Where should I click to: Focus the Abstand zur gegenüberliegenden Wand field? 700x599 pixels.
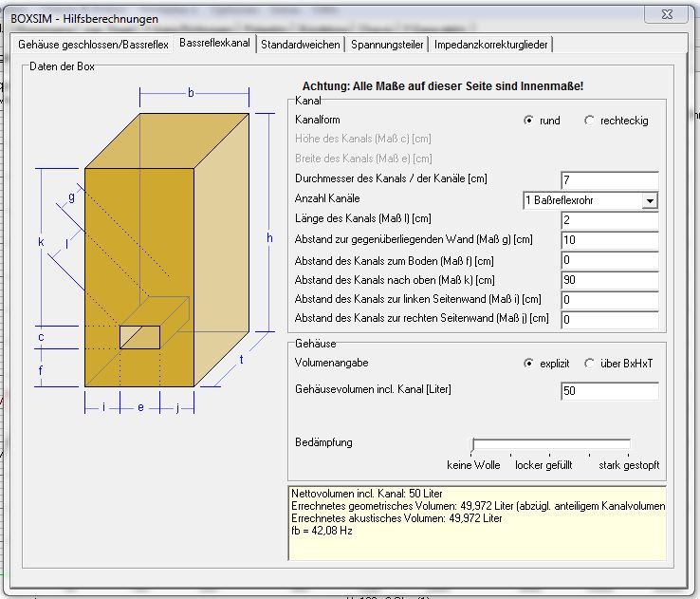point(609,240)
